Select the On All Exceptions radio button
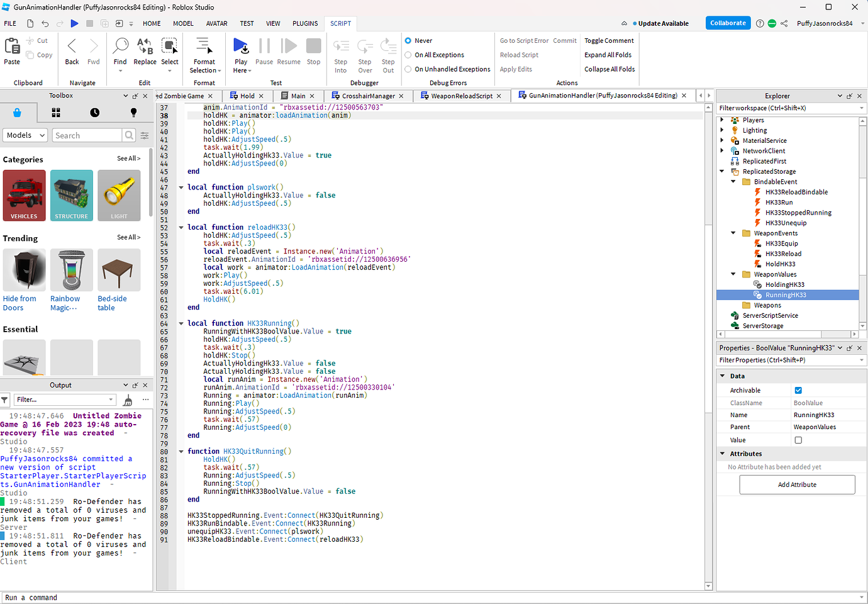This screenshot has height=604, width=868. coord(408,55)
